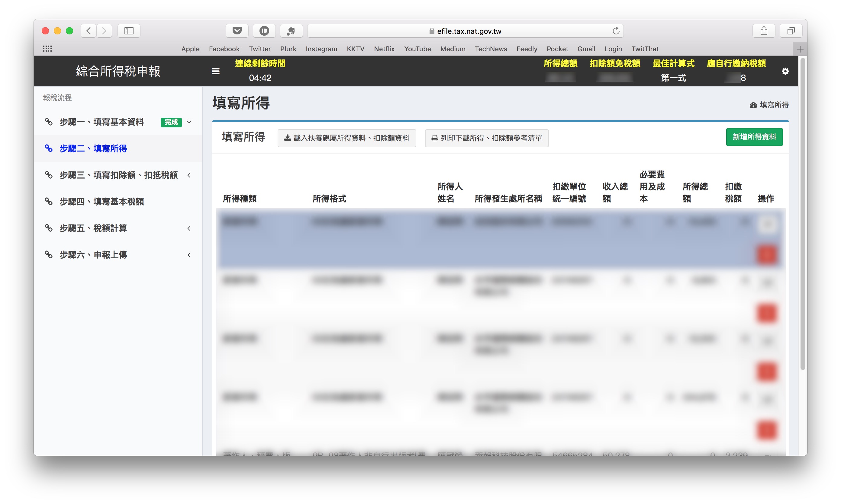
Task: Click the red delete button in fourth row
Action: click(767, 430)
